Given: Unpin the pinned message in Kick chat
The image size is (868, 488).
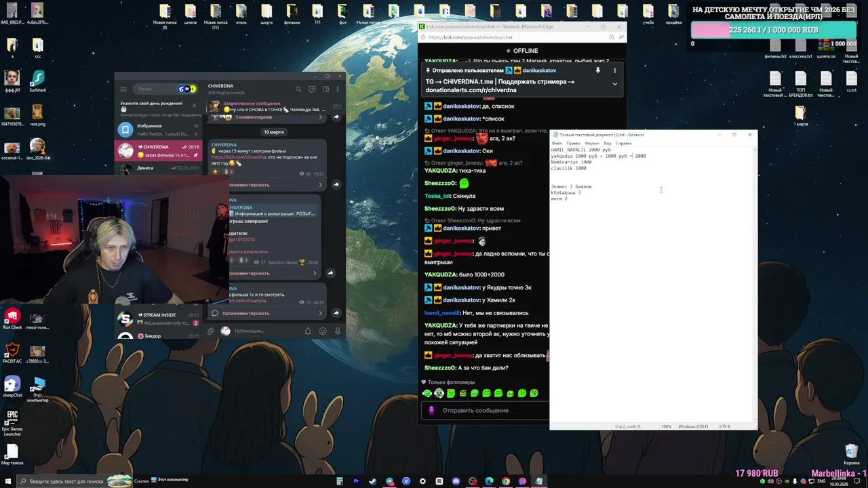Looking at the screenshot, I should pos(597,70).
